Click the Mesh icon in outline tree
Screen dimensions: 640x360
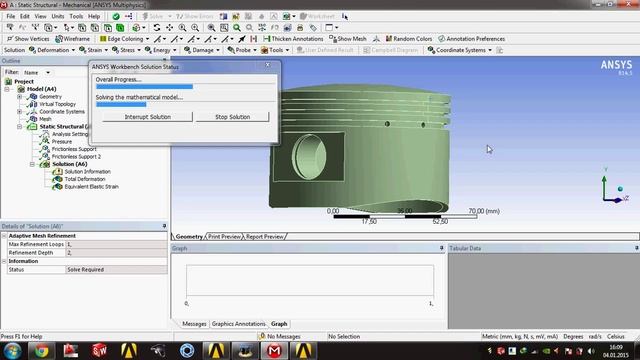(32, 119)
